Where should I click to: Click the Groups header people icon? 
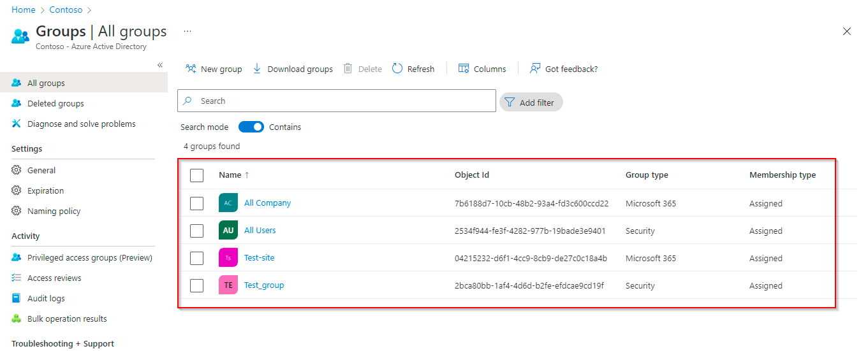pyautogui.click(x=20, y=36)
